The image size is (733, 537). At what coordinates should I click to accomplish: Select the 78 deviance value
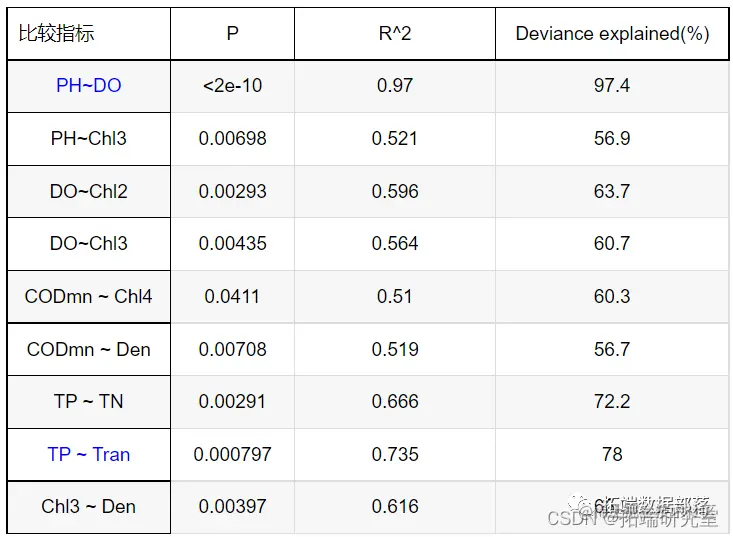tap(612, 454)
